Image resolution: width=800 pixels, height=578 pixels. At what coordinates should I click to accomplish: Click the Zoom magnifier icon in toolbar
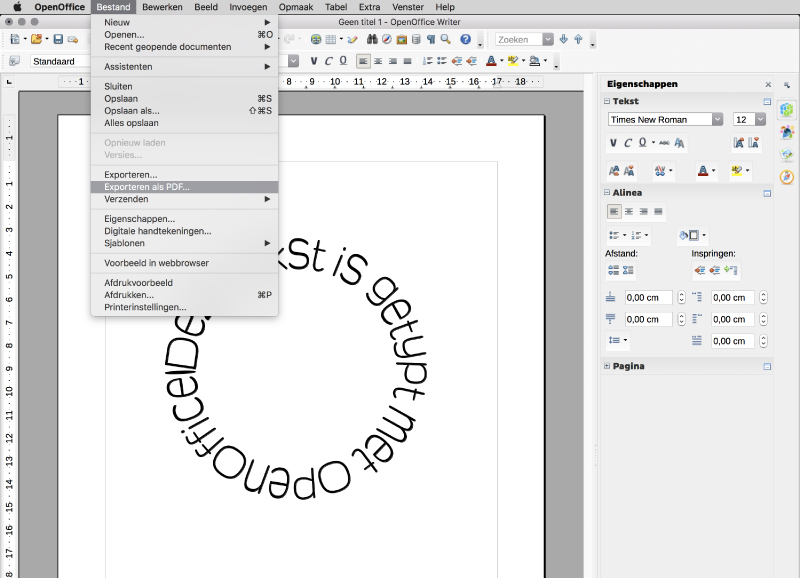click(x=445, y=39)
